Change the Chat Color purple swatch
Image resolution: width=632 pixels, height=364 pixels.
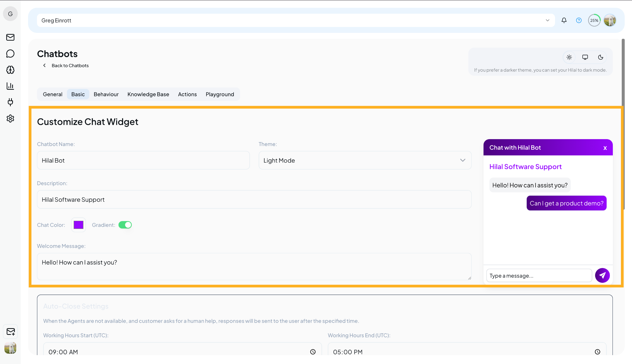click(x=78, y=225)
